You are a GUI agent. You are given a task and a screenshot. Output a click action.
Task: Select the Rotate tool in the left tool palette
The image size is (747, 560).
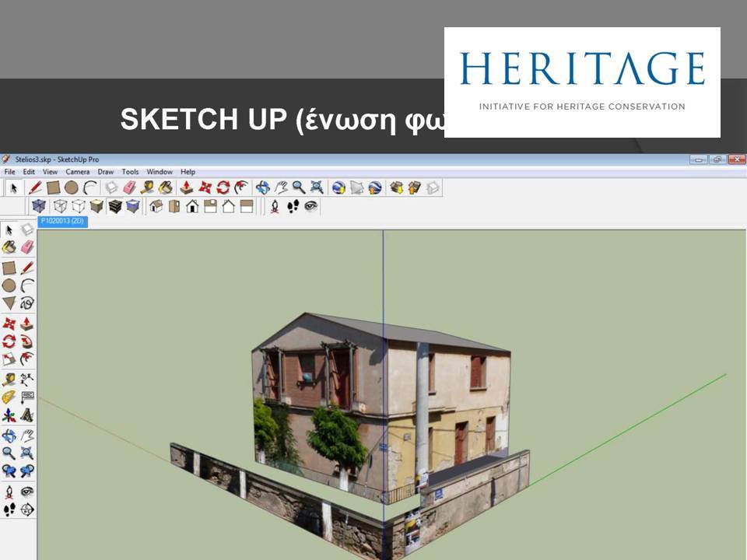click(x=9, y=342)
